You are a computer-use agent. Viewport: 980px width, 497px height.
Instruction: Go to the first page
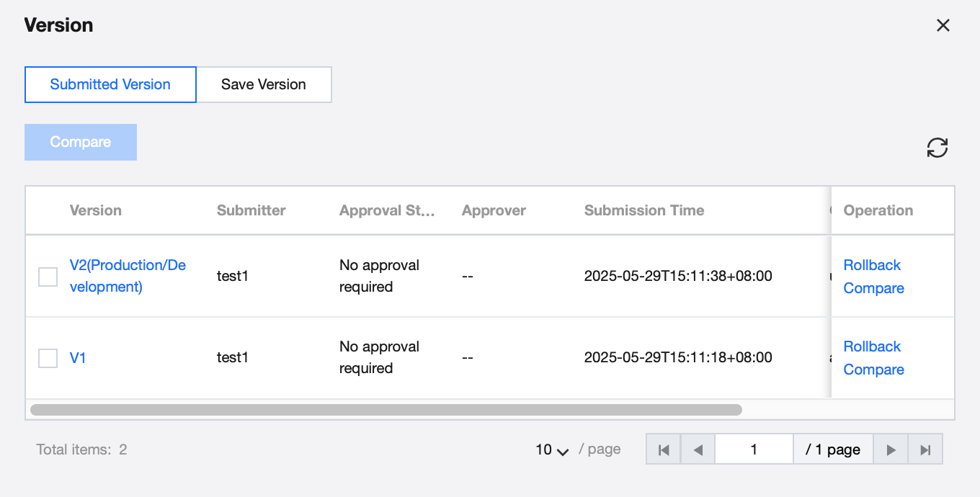(664, 450)
